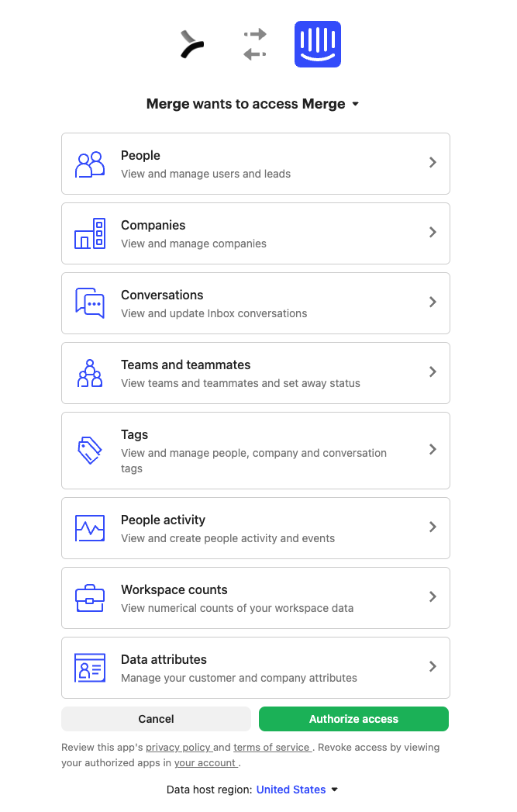Click the Conversations chat bubble icon
The height and width of the screenshot is (812, 517).
click(x=90, y=303)
